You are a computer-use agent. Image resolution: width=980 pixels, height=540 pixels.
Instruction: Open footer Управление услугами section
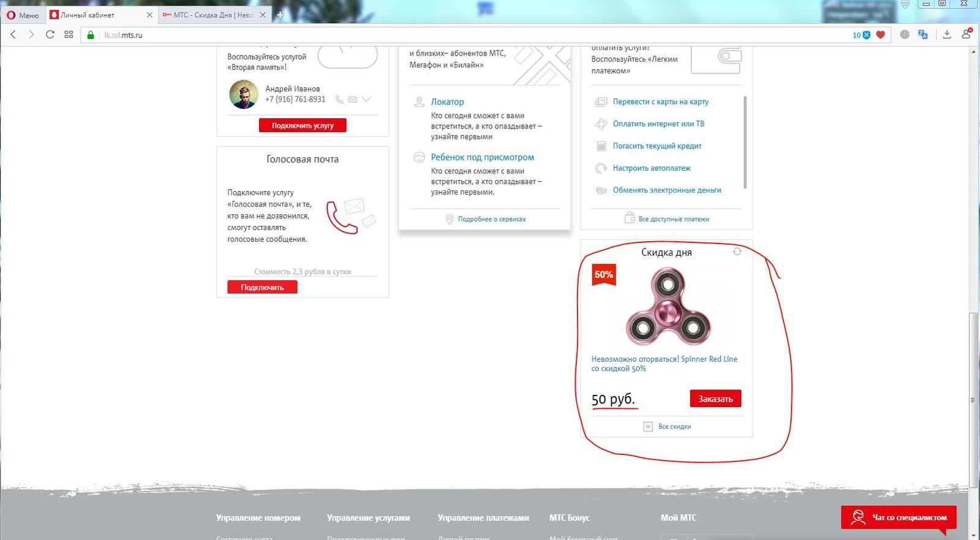click(x=368, y=518)
